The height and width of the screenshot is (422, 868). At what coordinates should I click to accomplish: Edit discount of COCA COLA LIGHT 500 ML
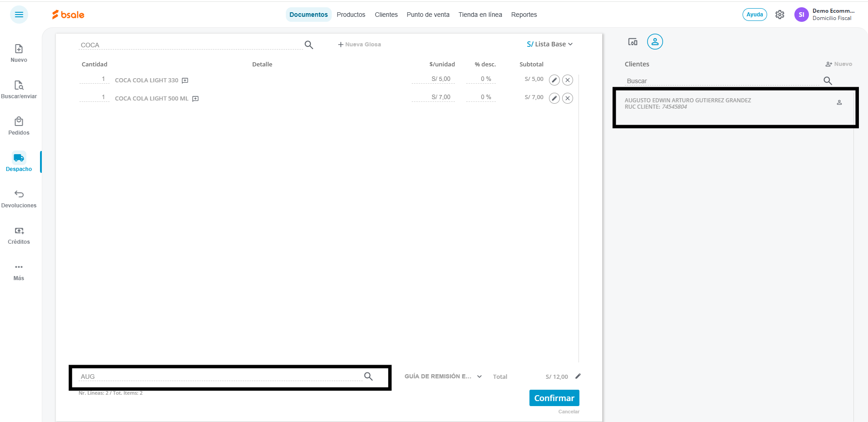click(x=481, y=97)
